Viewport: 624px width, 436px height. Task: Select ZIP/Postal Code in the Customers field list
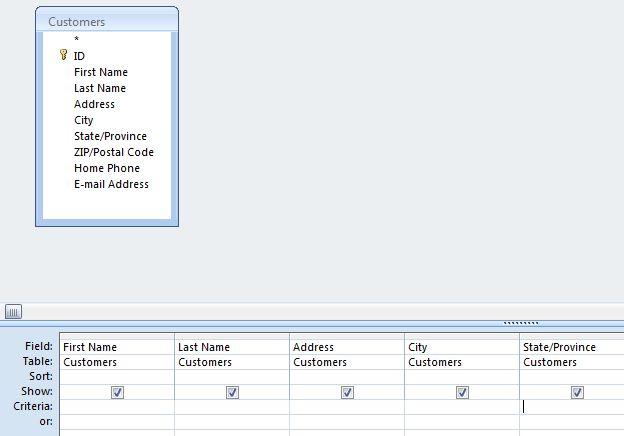pos(113,152)
